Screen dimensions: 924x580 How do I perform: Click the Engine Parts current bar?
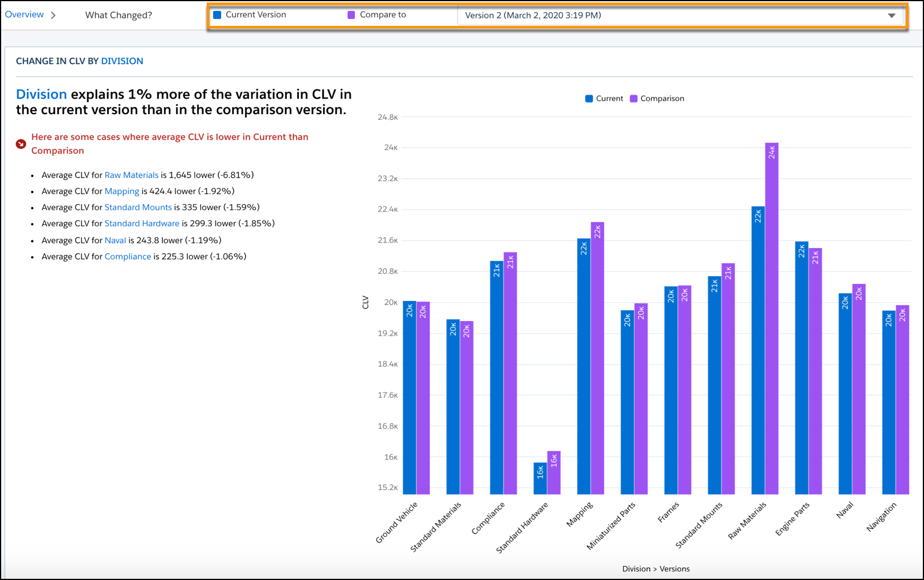click(802, 368)
